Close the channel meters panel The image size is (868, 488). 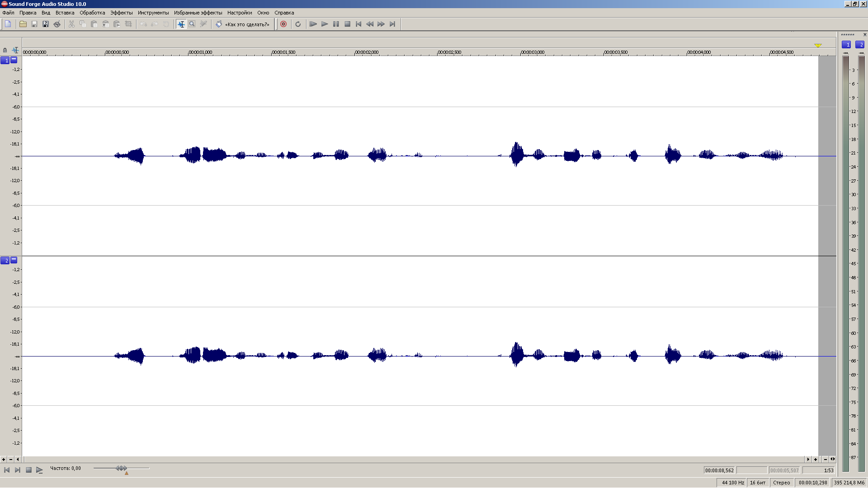pyautogui.click(x=865, y=34)
